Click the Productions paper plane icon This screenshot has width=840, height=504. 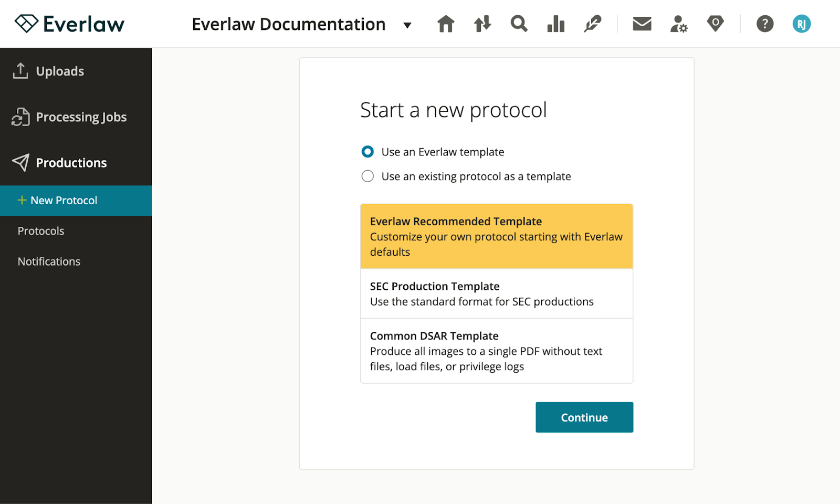pos(20,163)
